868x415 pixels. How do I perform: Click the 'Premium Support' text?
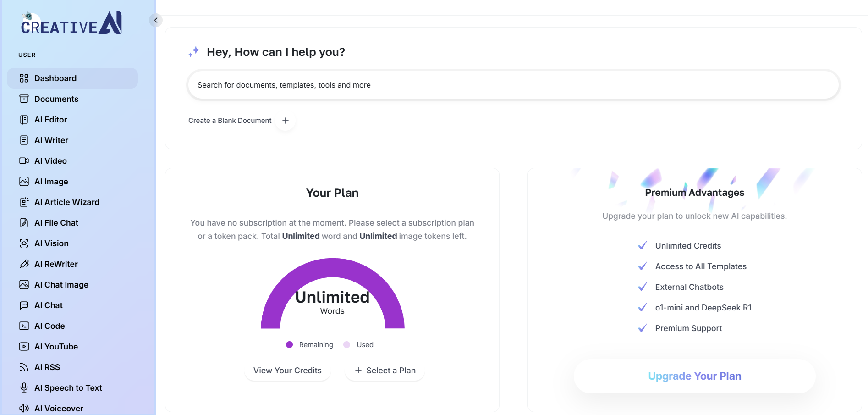[688, 328]
